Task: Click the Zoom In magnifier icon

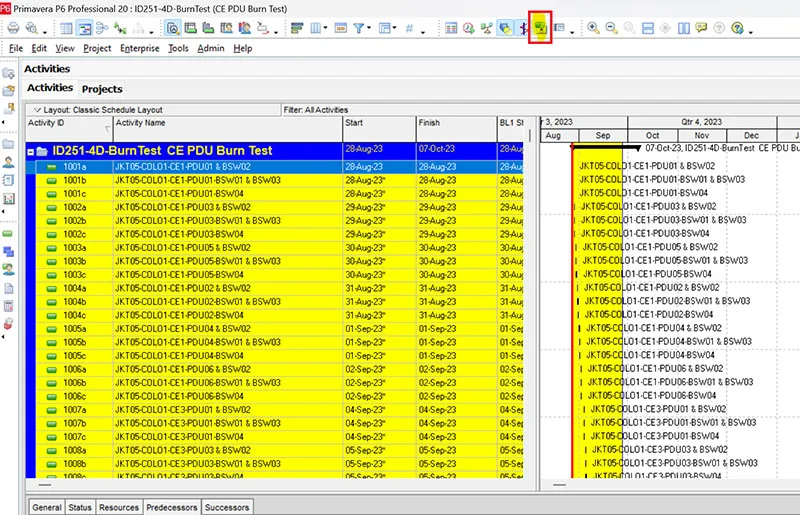Action: pyautogui.click(x=593, y=29)
